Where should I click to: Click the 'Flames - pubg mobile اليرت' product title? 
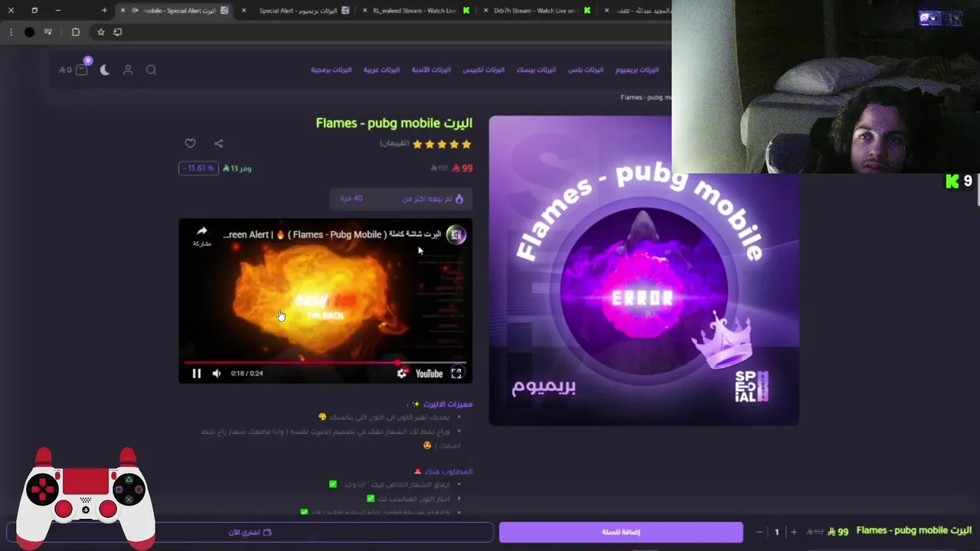[x=394, y=123]
